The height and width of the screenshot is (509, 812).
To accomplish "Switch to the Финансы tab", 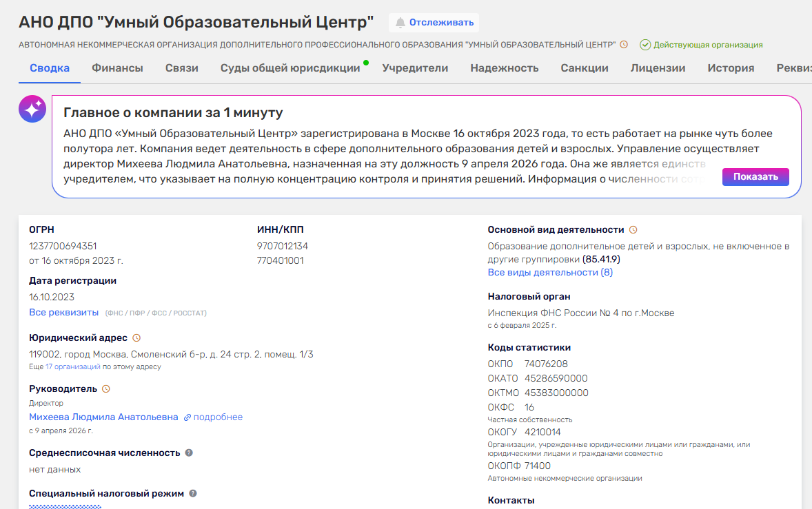I will pyautogui.click(x=118, y=68).
